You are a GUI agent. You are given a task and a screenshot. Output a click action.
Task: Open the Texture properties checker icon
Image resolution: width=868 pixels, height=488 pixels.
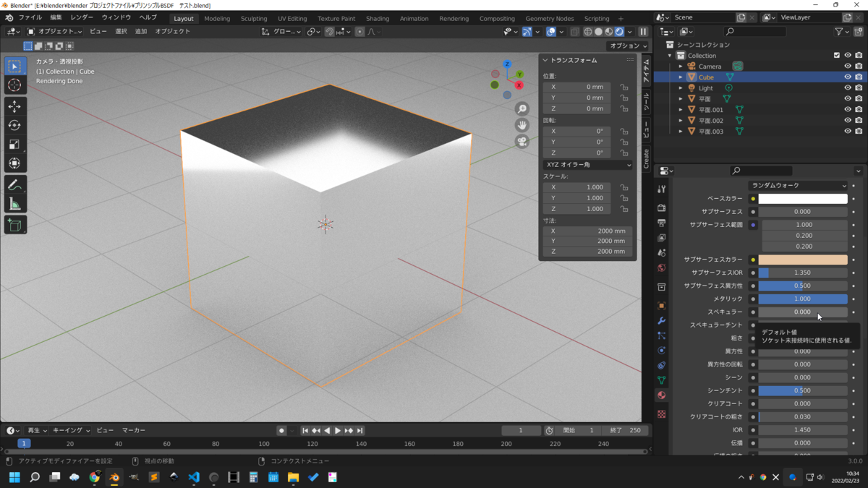tap(661, 414)
